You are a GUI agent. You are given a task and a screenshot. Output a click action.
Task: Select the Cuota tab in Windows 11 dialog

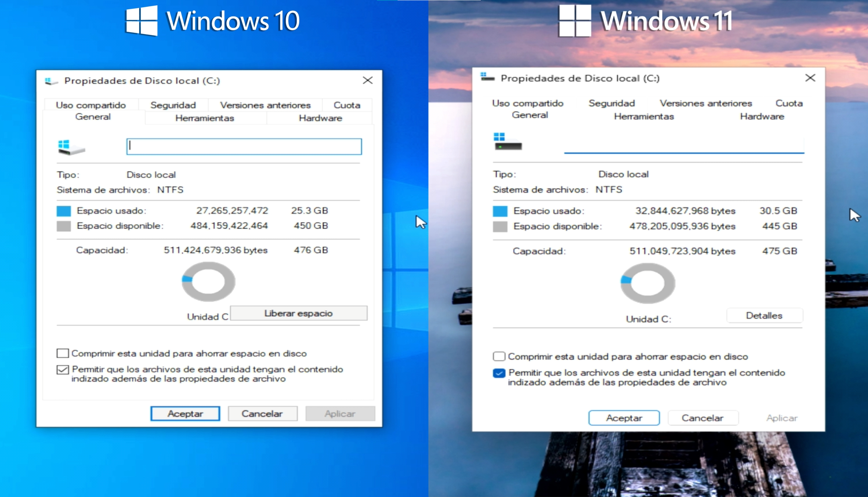point(789,103)
